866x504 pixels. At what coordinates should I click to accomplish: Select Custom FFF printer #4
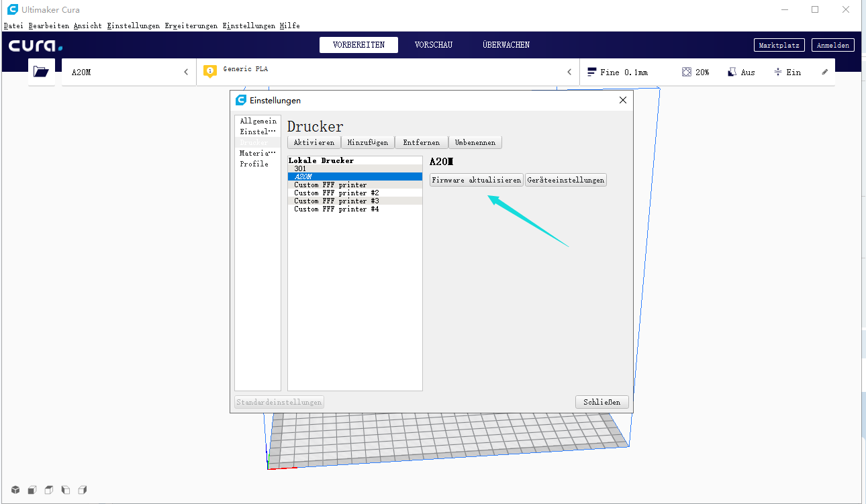355,209
